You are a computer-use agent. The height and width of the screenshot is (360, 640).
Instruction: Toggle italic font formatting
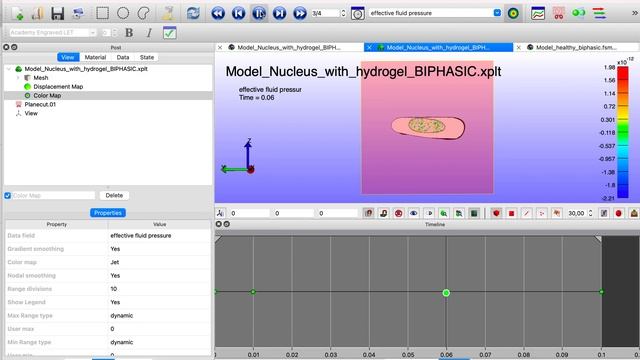149,32
